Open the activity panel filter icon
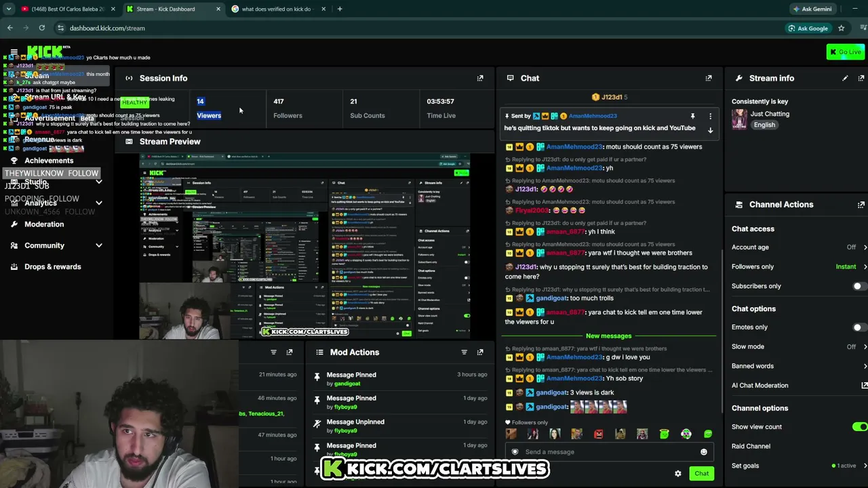The image size is (868, 488). pyautogui.click(x=273, y=352)
